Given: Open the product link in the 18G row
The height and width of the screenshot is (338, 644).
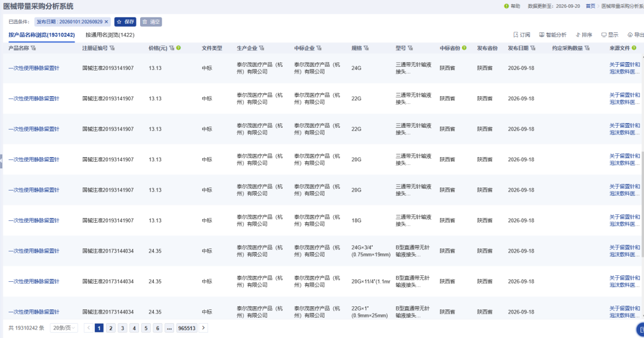Looking at the screenshot, I should (x=33, y=221).
